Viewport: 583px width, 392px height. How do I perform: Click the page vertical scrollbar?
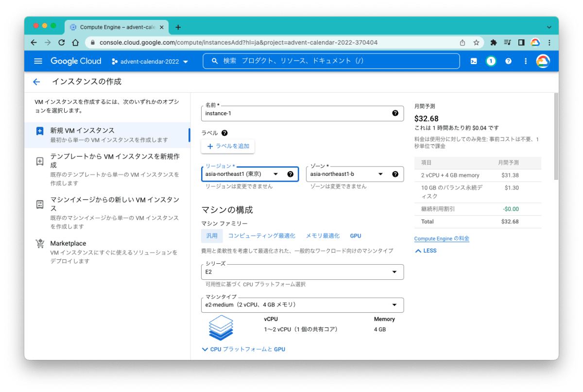pyautogui.click(x=556, y=136)
